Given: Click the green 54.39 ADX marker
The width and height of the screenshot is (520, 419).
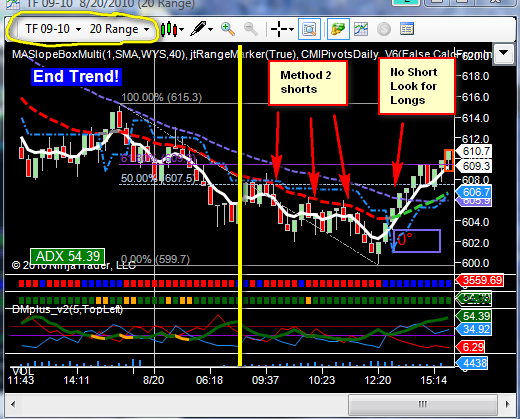Looking at the screenshot, I should click(x=474, y=316).
